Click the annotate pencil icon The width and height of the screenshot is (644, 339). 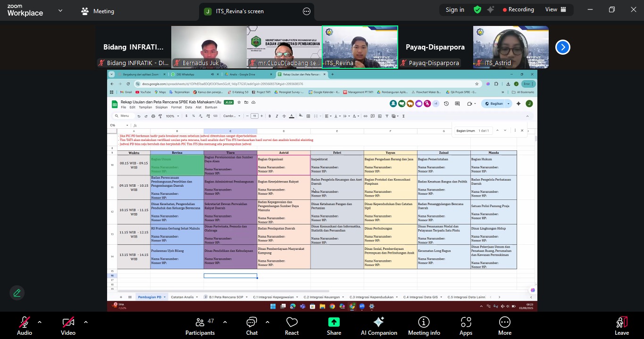point(17,293)
